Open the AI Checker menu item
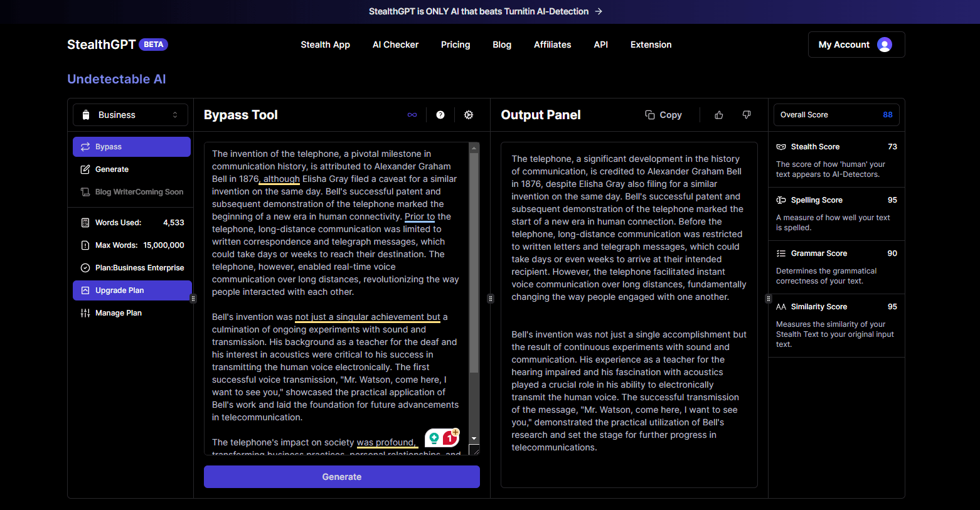This screenshot has width=980, height=510. click(x=395, y=45)
